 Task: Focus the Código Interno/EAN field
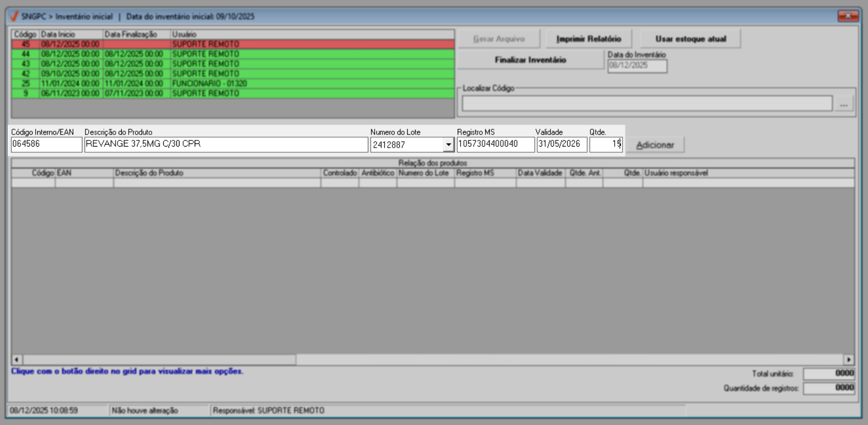pyautogui.click(x=46, y=144)
